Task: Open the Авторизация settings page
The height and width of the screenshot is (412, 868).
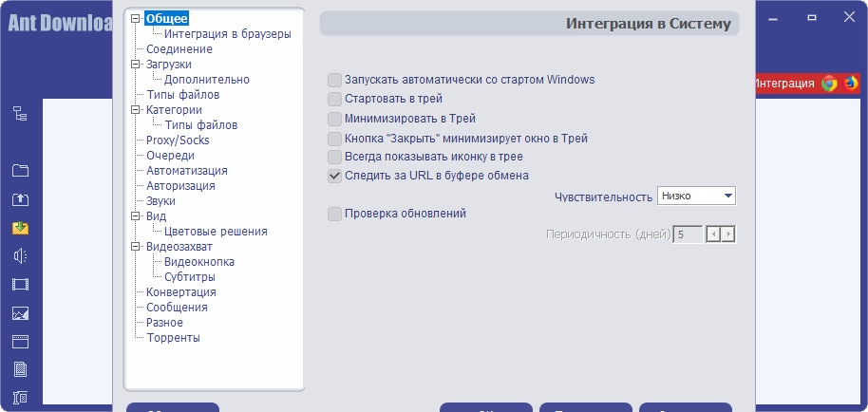Action: coord(181,186)
